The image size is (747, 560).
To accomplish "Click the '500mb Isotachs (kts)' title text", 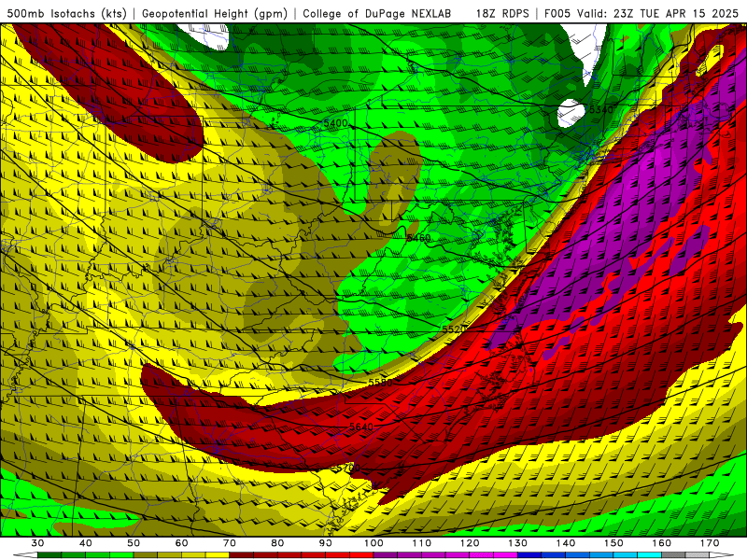I will [67, 13].
